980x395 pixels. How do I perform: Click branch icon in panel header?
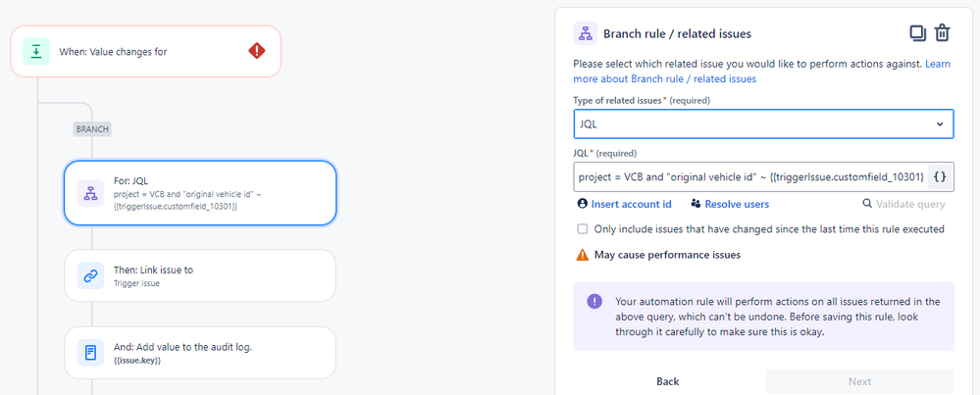pos(586,33)
